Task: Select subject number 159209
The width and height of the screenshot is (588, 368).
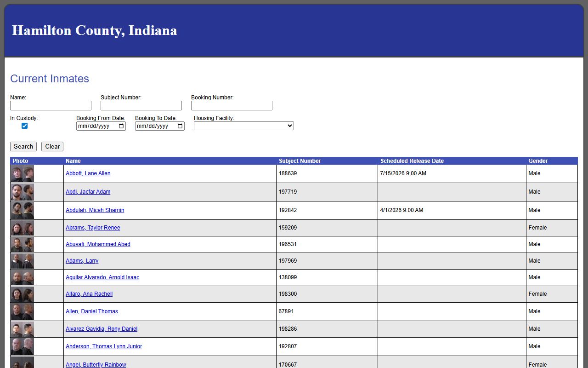Action: (x=288, y=228)
